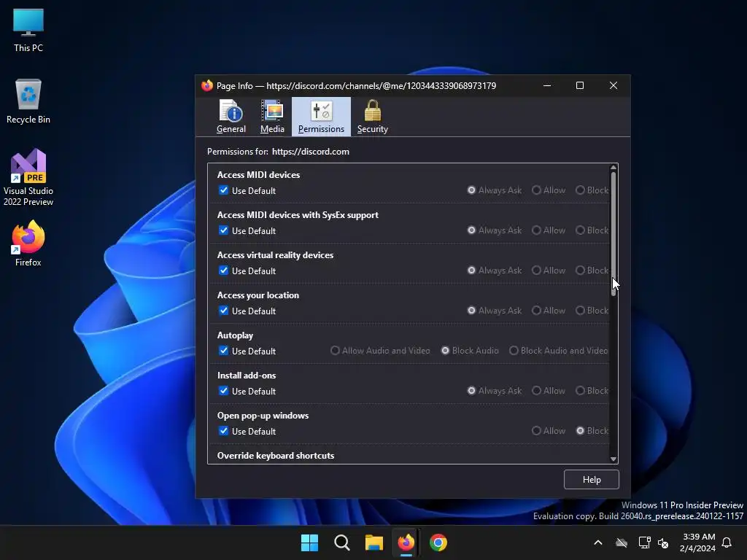Select the Firefox desktop shortcut
The image size is (747, 560).
pyautogui.click(x=28, y=244)
